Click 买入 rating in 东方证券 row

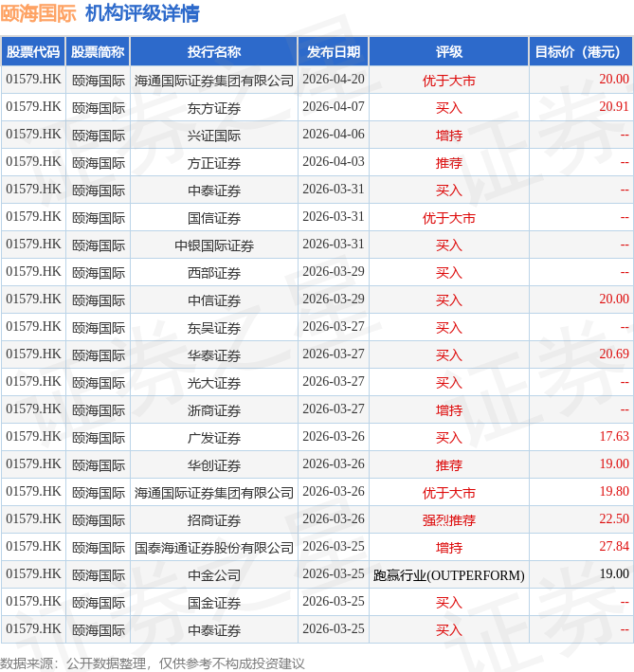point(449,108)
